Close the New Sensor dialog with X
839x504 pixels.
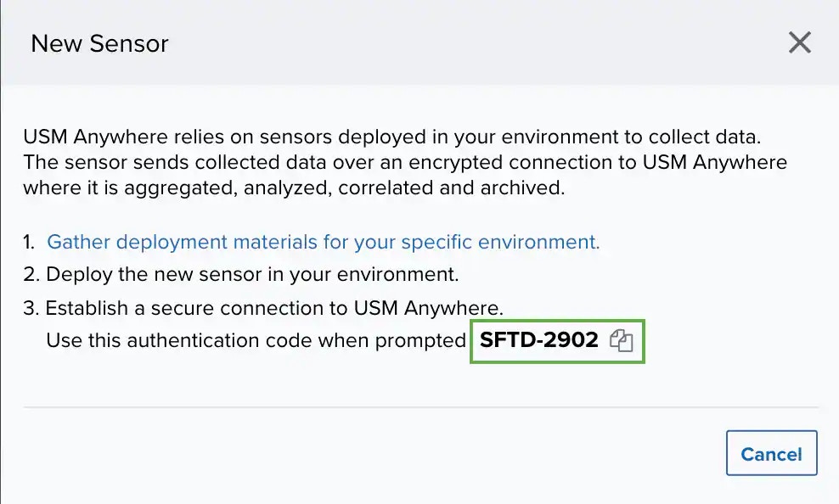pyautogui.click(x=800, y=42)
